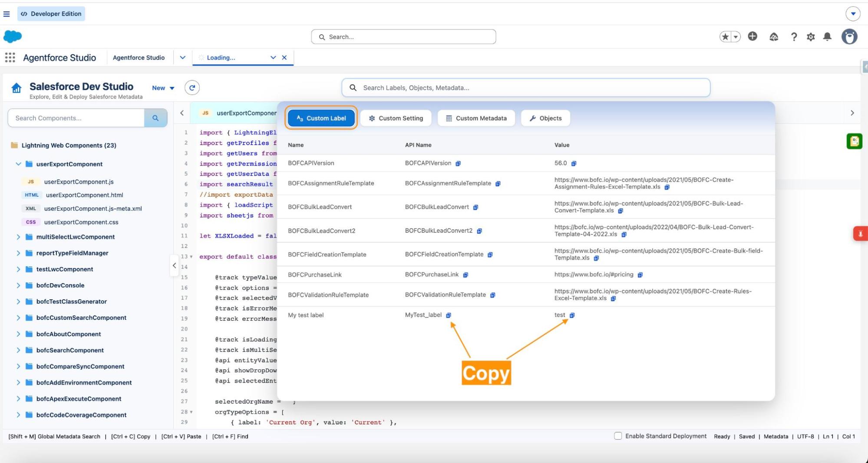Screen dimensions: 868x463
Task: Select the userExportComponent editor tab
Action: (x=238, y=113)
